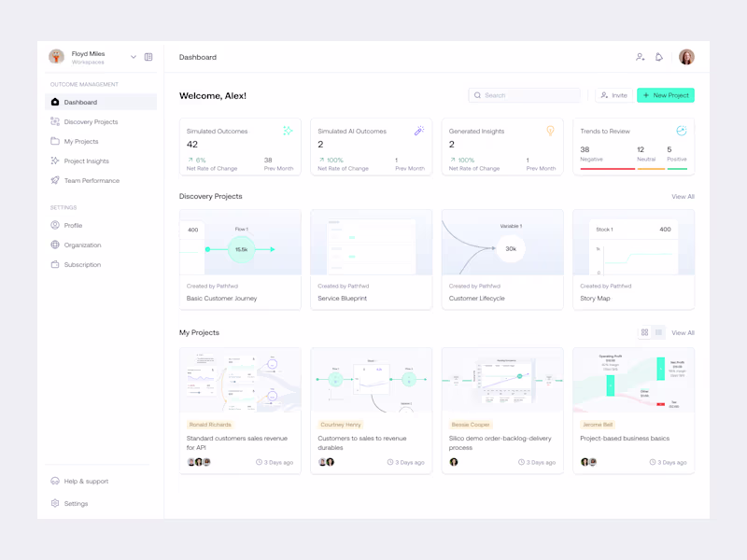Expand the Bessie Cooper project card label
Image resolution: width=747 pixels, height=560 pixels.
click(x=469, y=425)
